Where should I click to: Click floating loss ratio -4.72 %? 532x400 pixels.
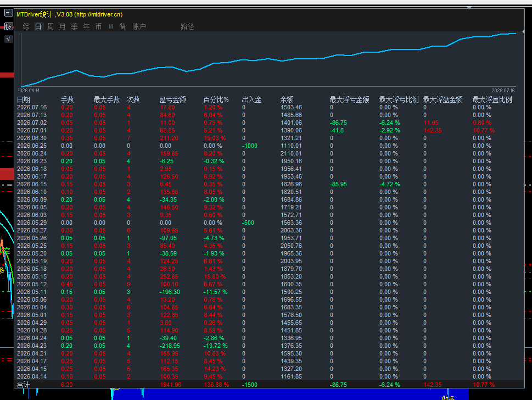click(389, 185)
